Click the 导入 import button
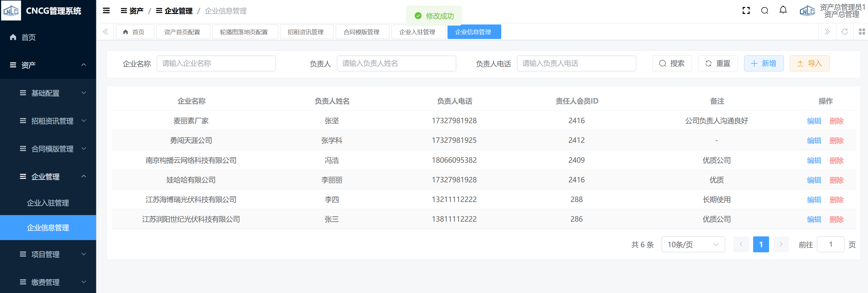Image resolution: width=868 pixels, height=293 pixels. point(809,63)
